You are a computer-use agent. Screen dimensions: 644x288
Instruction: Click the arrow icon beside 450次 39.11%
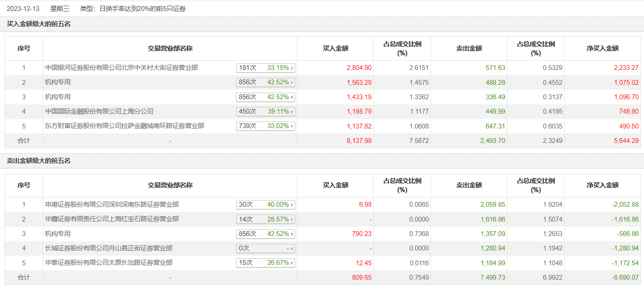pyautogui.click(x=292, y=111)
